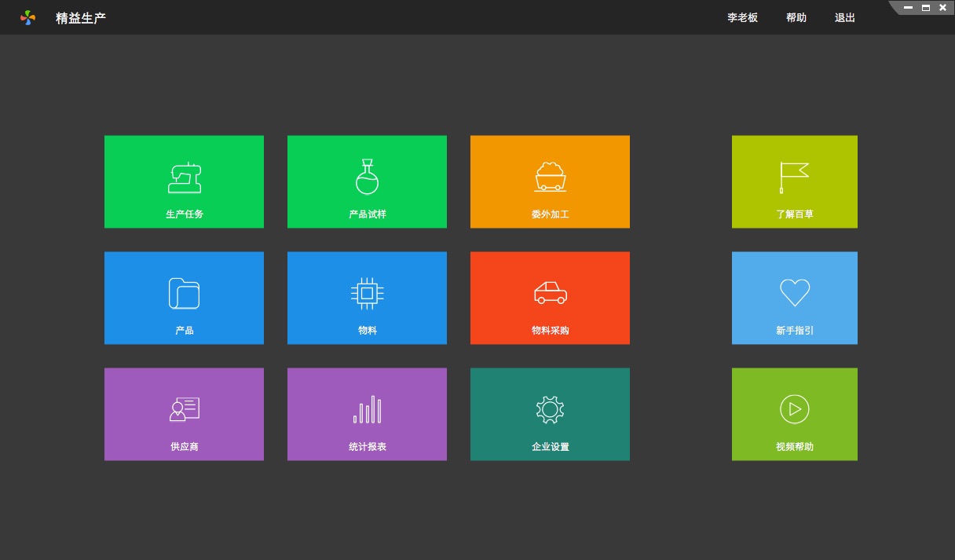
Task: Minimize the application window
Action: click(908, 8)
